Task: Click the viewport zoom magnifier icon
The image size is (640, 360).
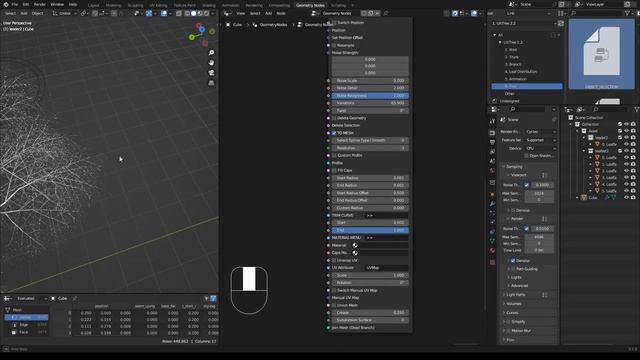Action: click(211, 53)
